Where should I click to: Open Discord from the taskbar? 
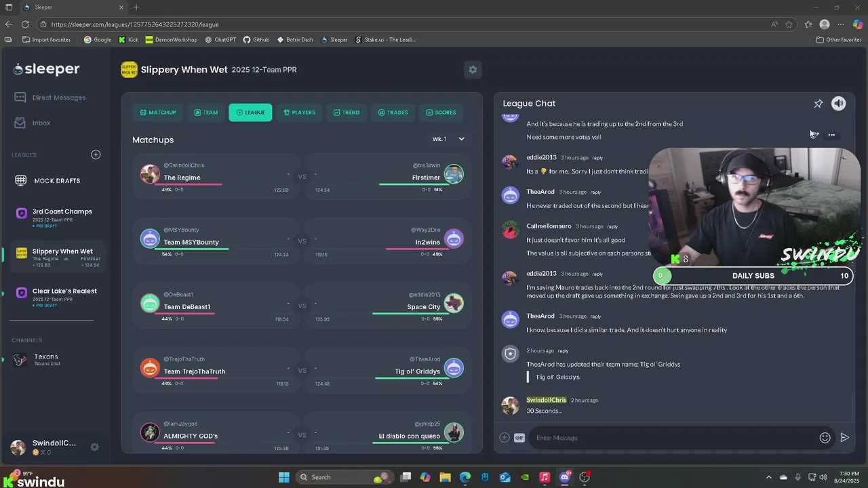tap(565, 477)
